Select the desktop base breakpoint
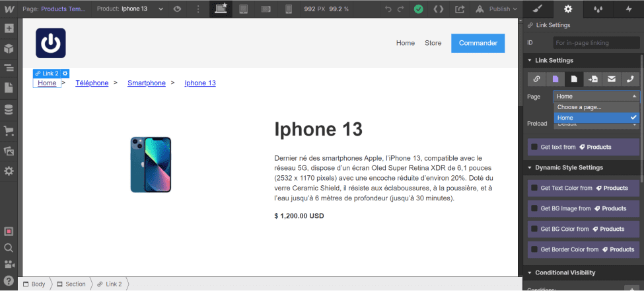644x291 pixels. pyautogui.click(x=221, y=9)
